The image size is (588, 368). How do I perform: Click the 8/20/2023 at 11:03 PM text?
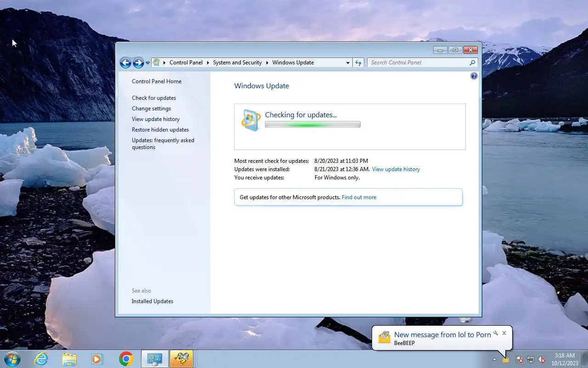[341, 161]
